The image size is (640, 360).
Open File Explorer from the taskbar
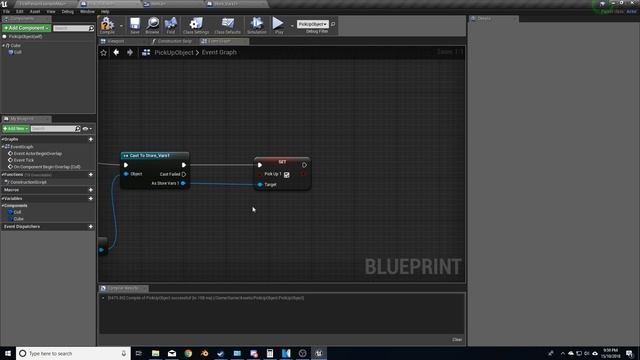click(x=156, y=353)
